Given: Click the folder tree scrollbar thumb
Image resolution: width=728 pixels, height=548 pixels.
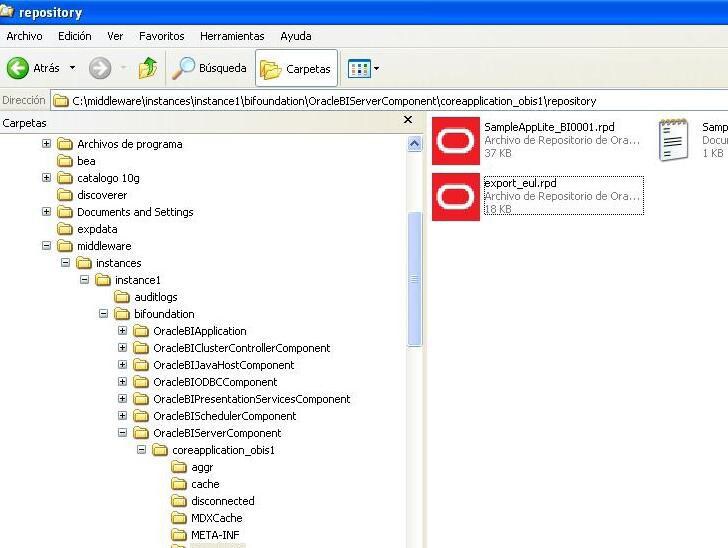Looking at the screenshot, I should coord(415,279).
